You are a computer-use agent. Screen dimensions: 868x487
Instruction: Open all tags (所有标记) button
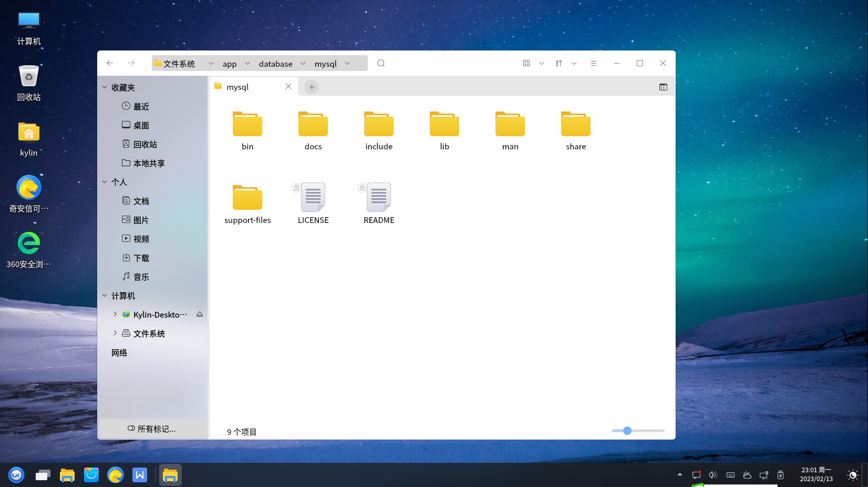coord(152,429)
